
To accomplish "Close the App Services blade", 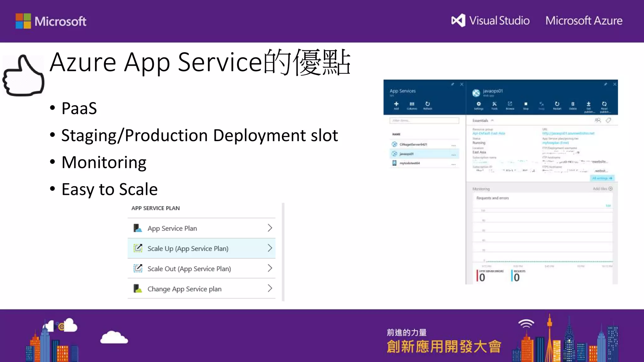I will (x=462, y=84).
